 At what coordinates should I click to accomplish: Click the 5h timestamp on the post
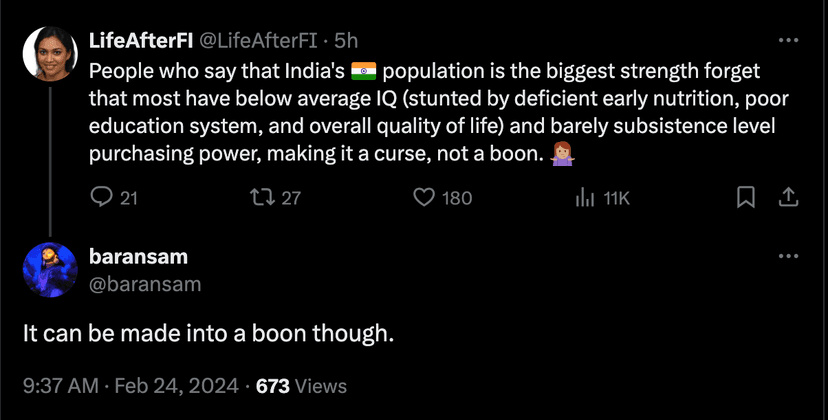(x=346, y=41)
